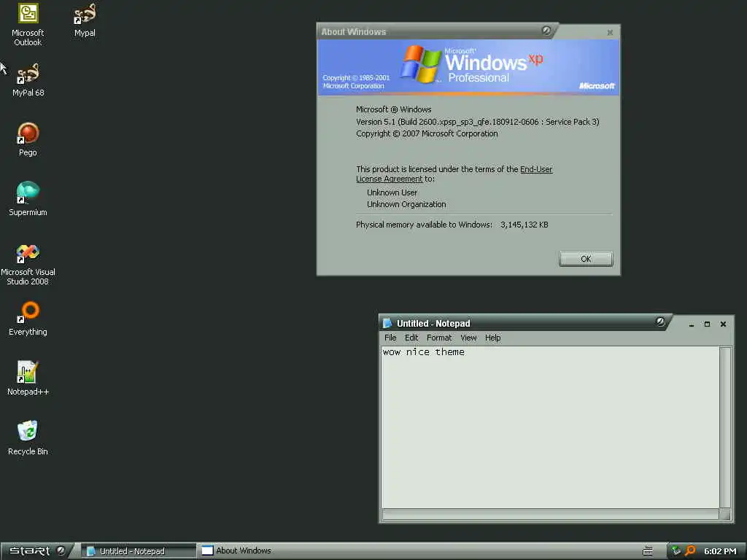Close the Notepad window
Screen dimensions: 747x560
[x=723, y=324]
